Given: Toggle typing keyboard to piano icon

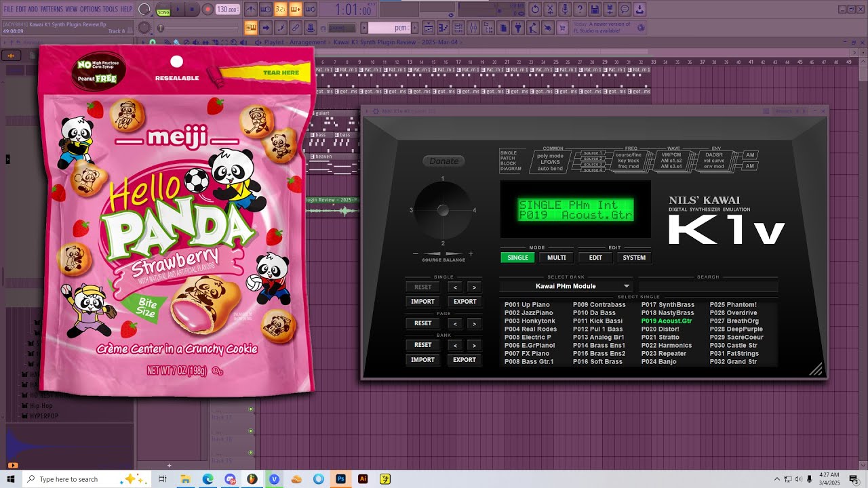Looking at the screenshot, I should [251, 28].
